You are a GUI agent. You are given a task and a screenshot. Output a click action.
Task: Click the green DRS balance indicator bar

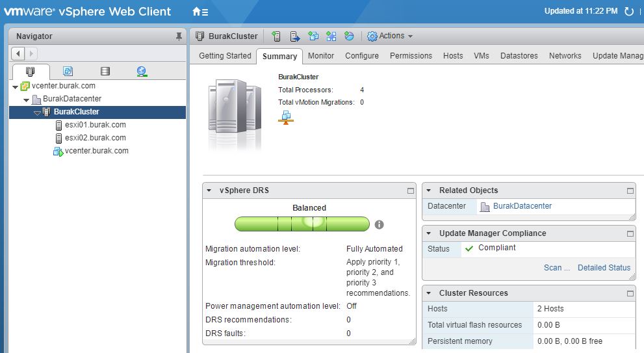[302, 224]
